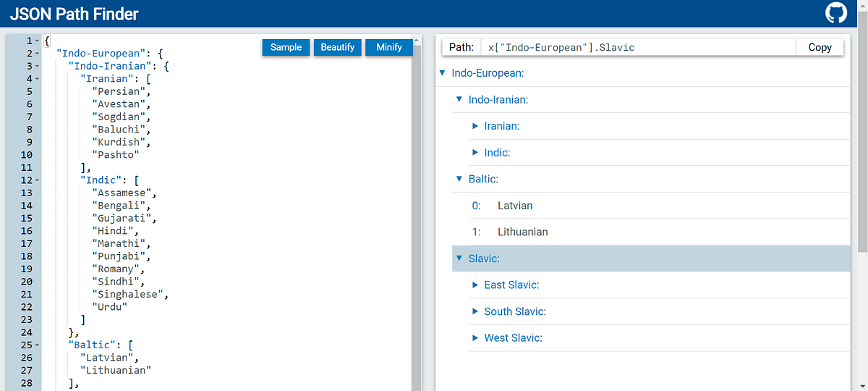Collapse the Indo-European tree node arrow
This screenshot has height=391, width=868.
click(x=442, y=73)
